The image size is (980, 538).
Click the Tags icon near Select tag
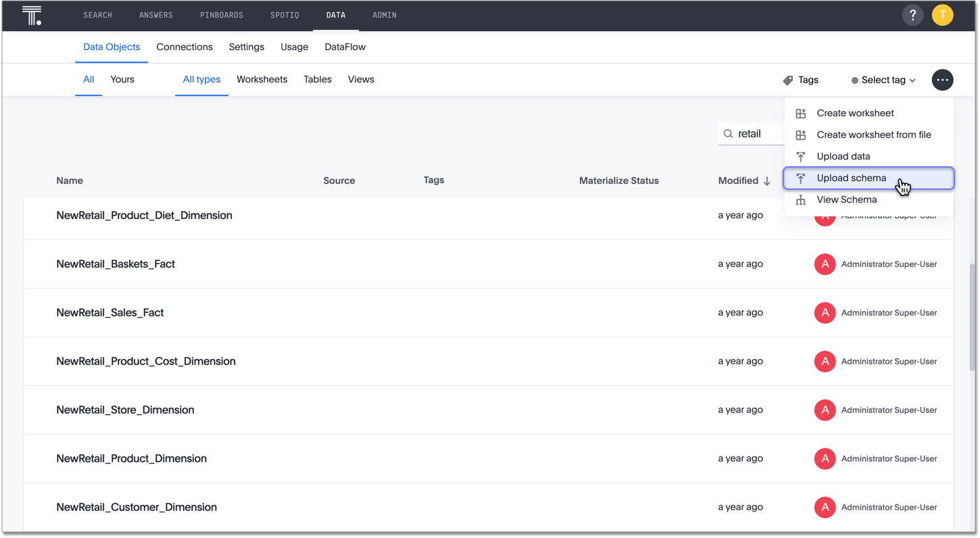787,80
